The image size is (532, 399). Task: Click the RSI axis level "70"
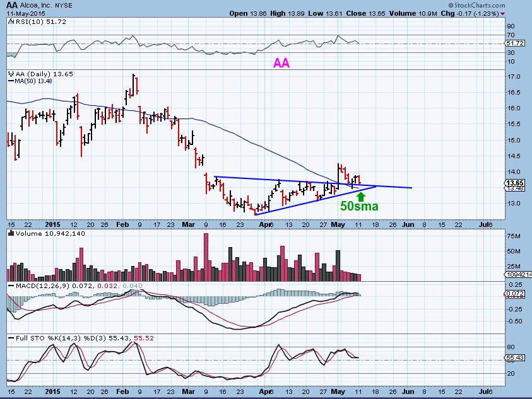(511, 35)
